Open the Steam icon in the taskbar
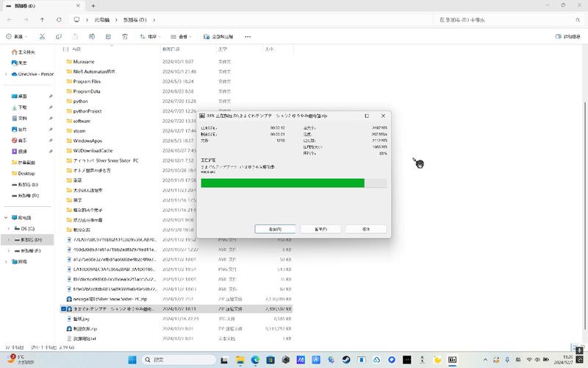588x368 pixels. pos(346,360)
